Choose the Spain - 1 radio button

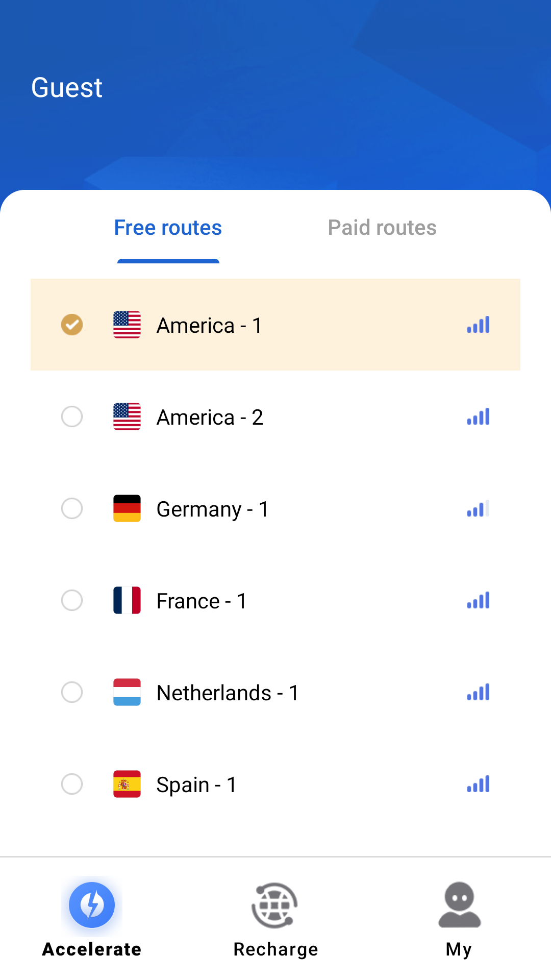pyautogui.click(x=72, y=784)
